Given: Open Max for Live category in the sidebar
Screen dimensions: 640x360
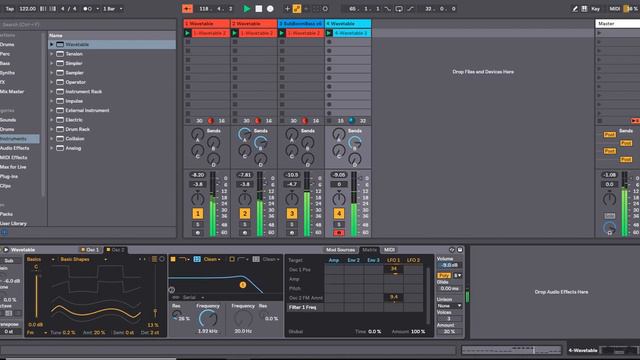Looking at the screenshot, I should tap(13, 167).
